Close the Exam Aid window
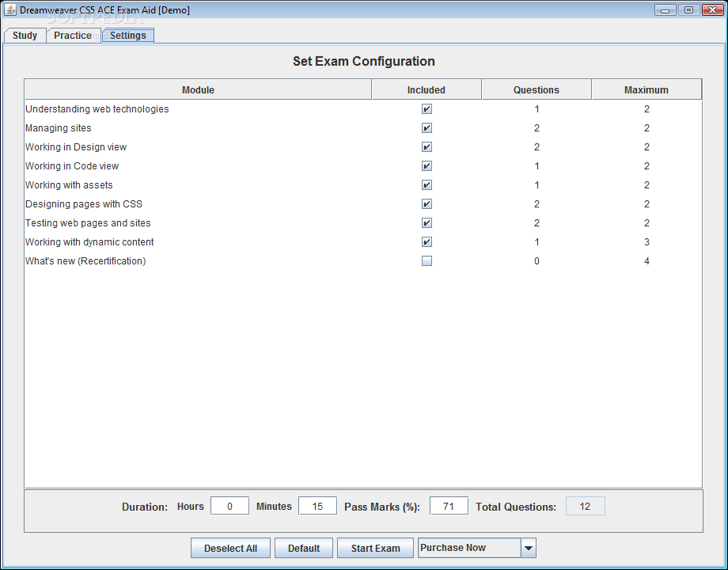Screen dimensions: 728x570 pyautogui.click(x=713, y=9)
